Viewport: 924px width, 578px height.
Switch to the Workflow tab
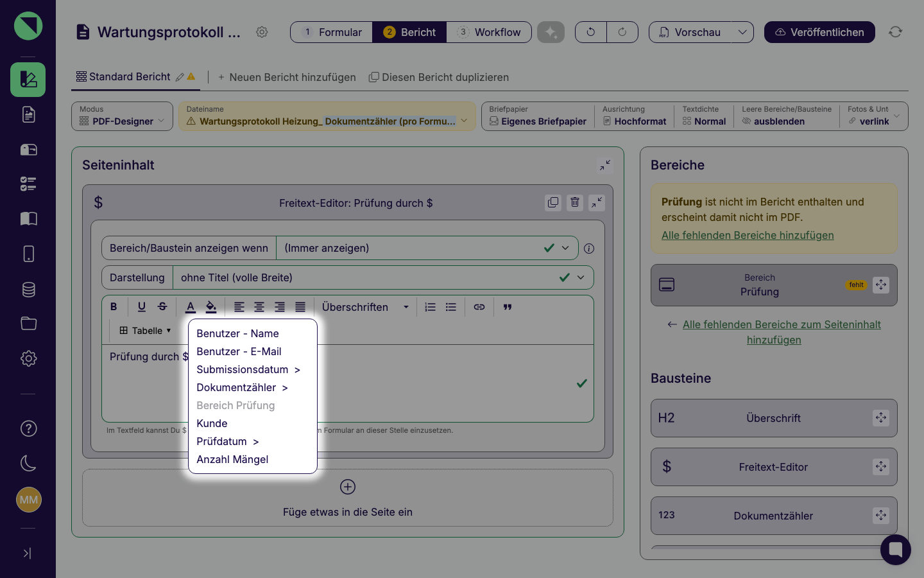489,32
